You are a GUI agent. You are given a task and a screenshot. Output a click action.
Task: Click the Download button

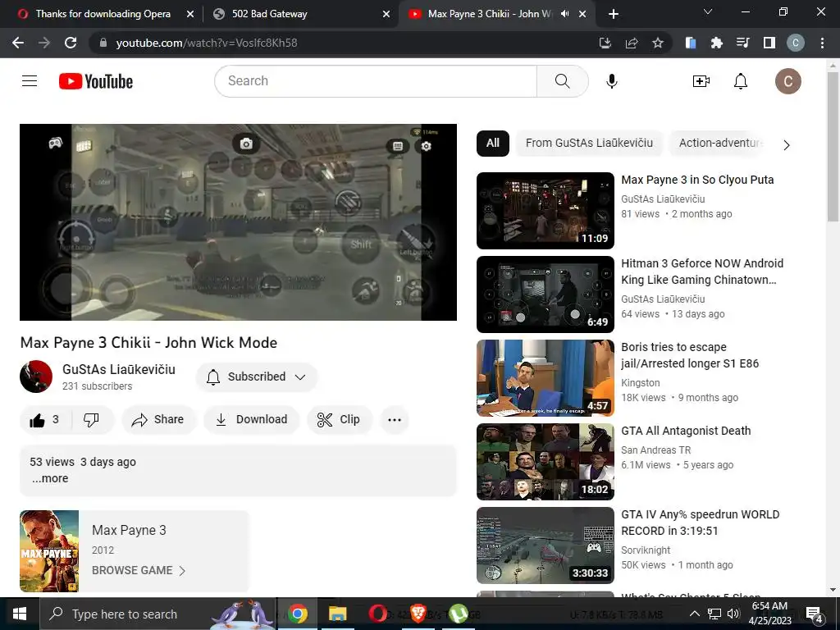click(x=251, y=419)
